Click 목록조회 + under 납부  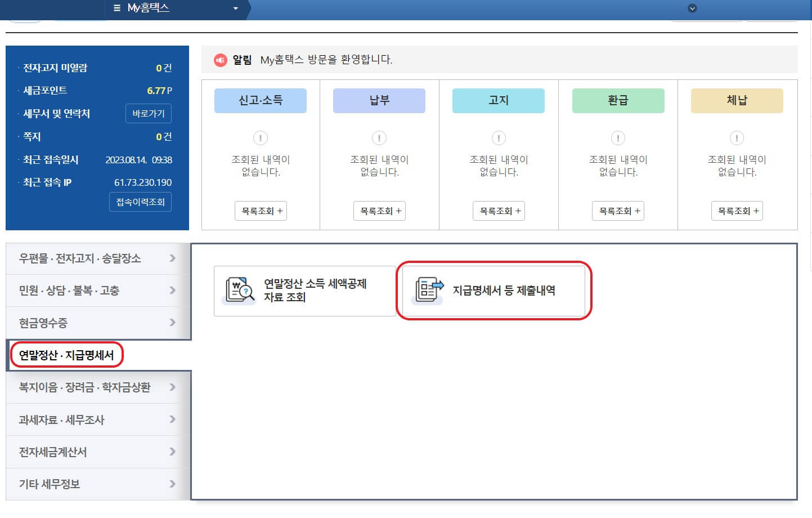click(380, 211)
